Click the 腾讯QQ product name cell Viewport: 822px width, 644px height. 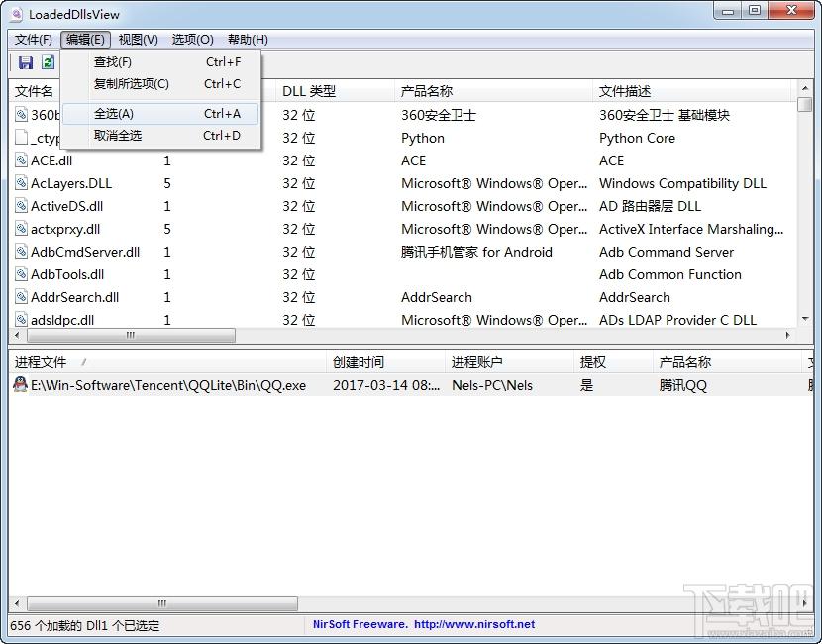(x=682, y=385)
